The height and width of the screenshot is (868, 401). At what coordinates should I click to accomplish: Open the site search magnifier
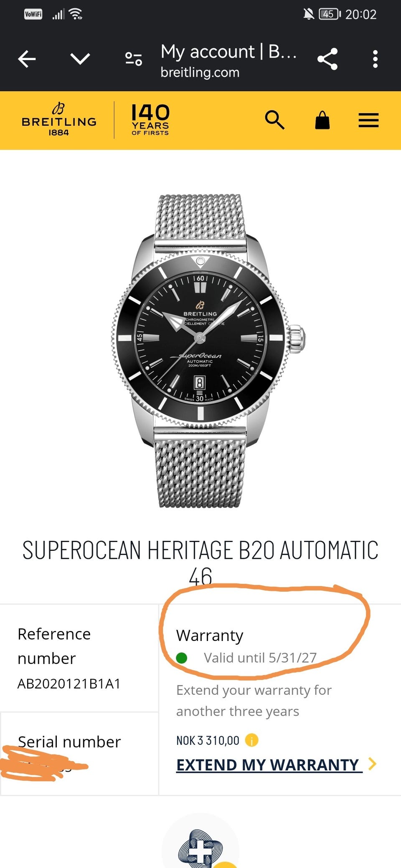[274, 120]
